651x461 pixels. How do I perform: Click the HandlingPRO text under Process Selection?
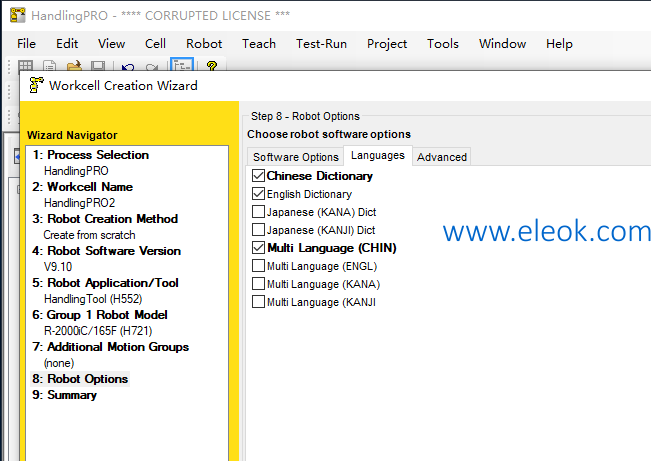pyautogui.click(x=76, y=171)
